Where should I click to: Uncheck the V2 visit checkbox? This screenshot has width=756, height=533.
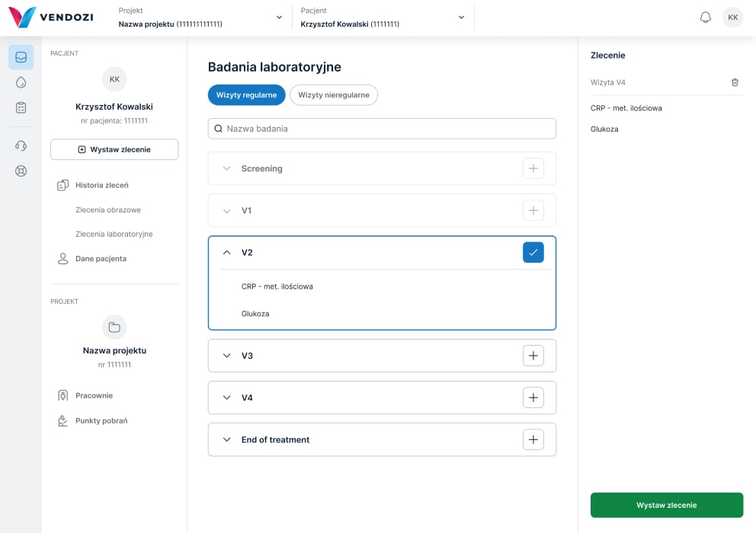[533, 252]
